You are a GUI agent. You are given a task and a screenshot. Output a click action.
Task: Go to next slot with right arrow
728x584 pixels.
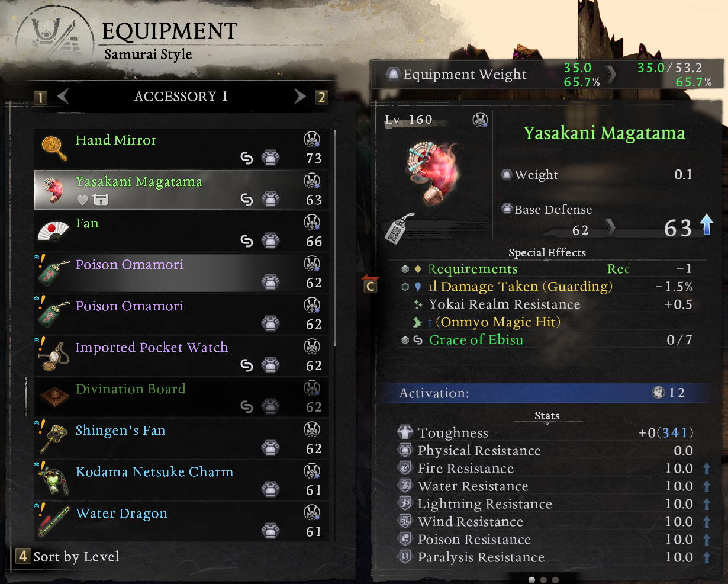300,97
